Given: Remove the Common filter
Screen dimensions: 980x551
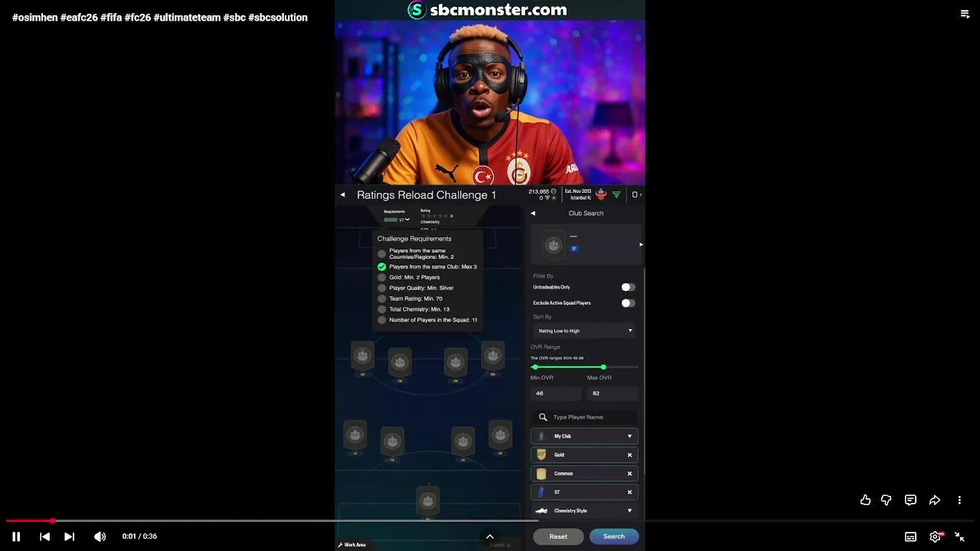Looking at the screenshot, I should coord(630,474).
